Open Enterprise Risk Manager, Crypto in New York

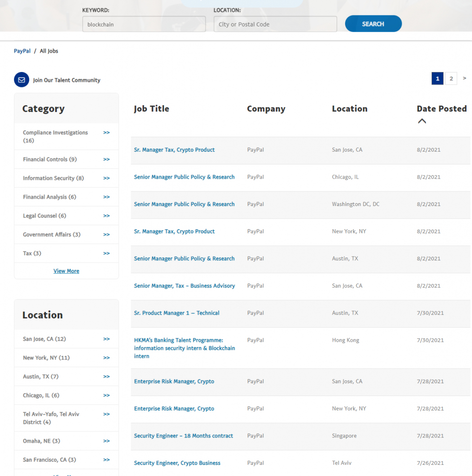pos(174,409)
